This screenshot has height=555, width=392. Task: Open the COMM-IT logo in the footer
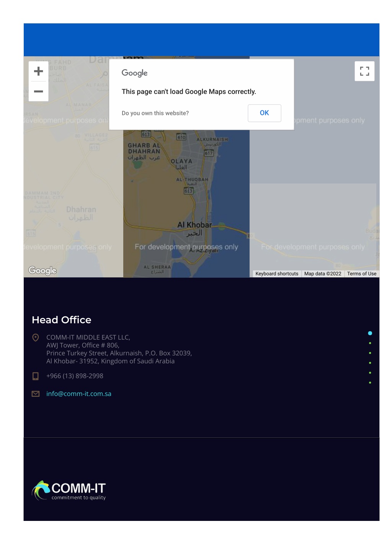(x=69, y=491)
